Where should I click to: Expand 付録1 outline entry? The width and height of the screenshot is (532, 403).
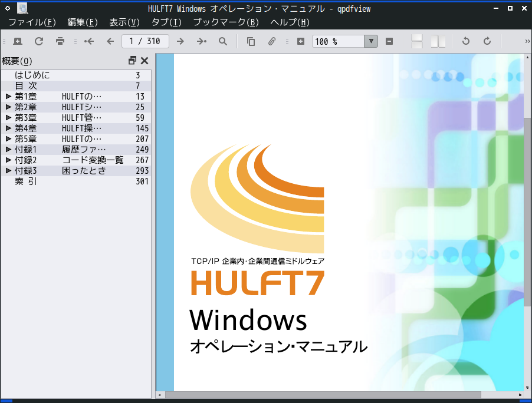(x=8, y=150)
